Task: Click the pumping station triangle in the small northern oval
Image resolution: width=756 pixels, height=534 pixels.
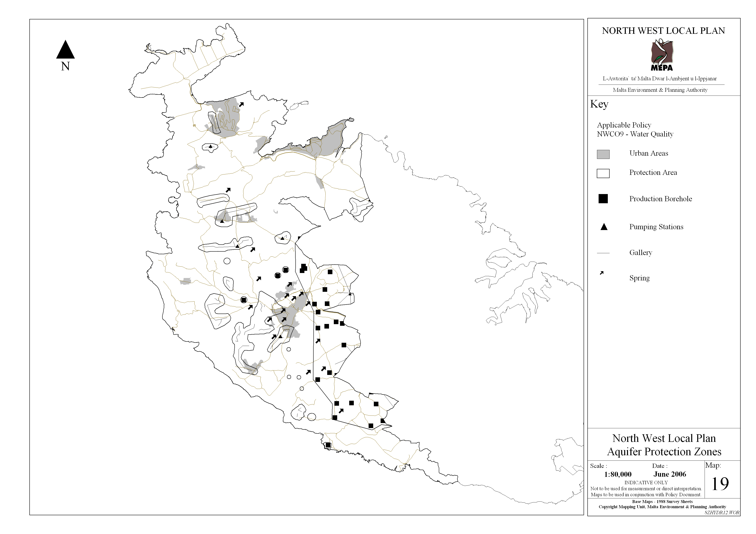Action: click(x=210, y=146)
